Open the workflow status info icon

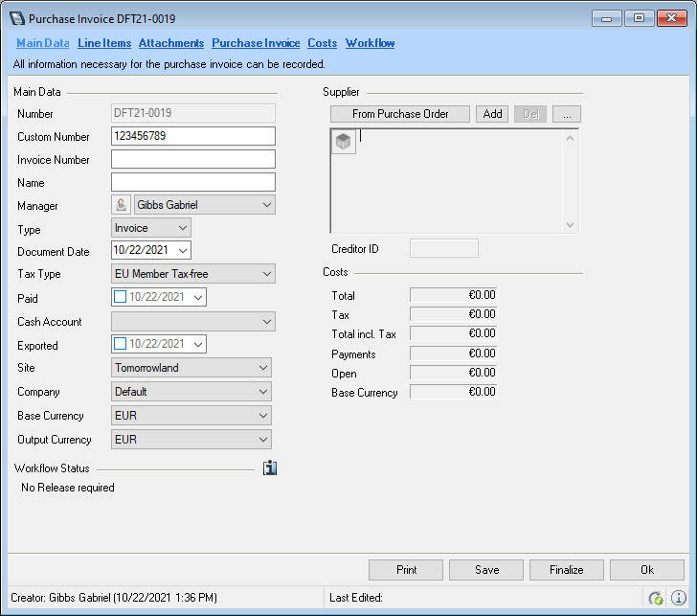(269, 468)
